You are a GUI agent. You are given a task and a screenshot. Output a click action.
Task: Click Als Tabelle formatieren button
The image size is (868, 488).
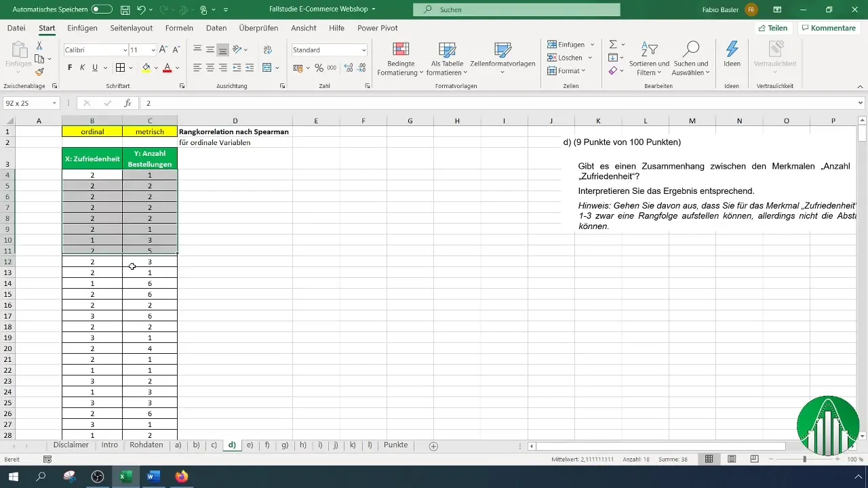(446, 60)
